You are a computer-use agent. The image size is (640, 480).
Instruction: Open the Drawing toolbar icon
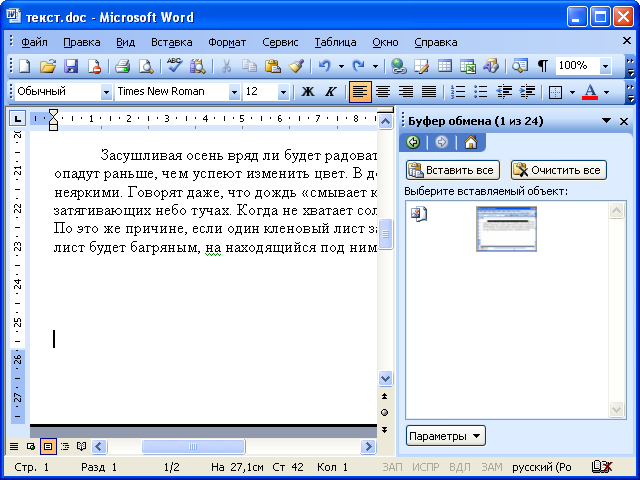tap(491, 66)
